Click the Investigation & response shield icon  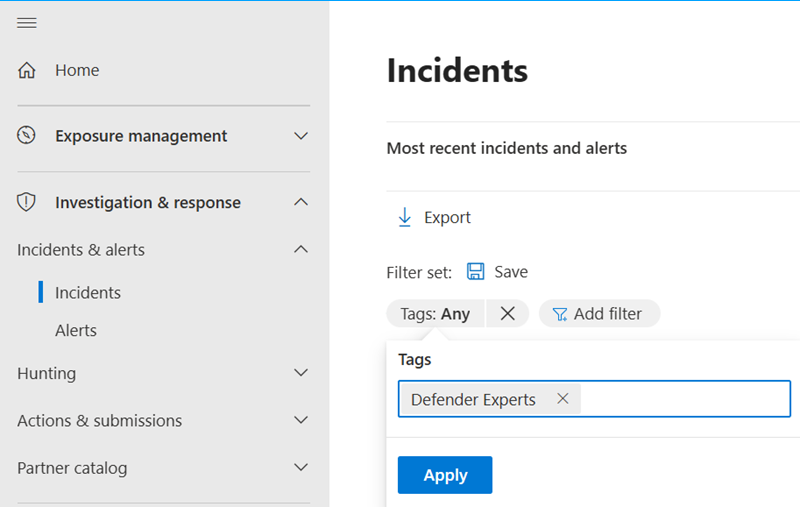[x=27, y=202]
